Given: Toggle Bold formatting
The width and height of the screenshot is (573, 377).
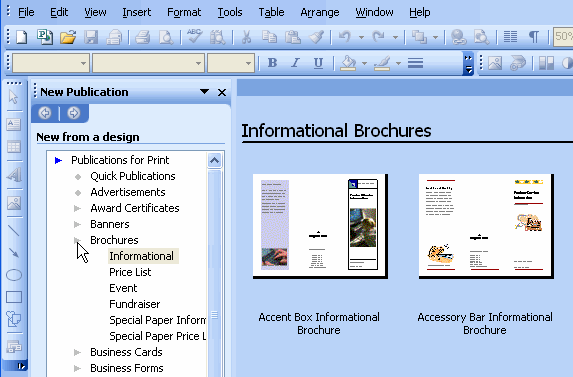Looking at the screenshot, I should (272, 63).
